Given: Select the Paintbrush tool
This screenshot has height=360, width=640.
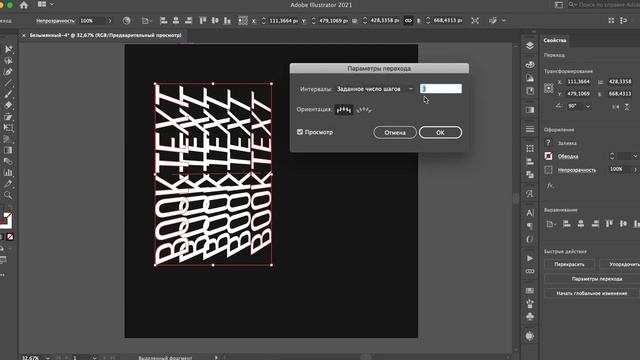Looking at the screenshot, I should pos(8,94).
